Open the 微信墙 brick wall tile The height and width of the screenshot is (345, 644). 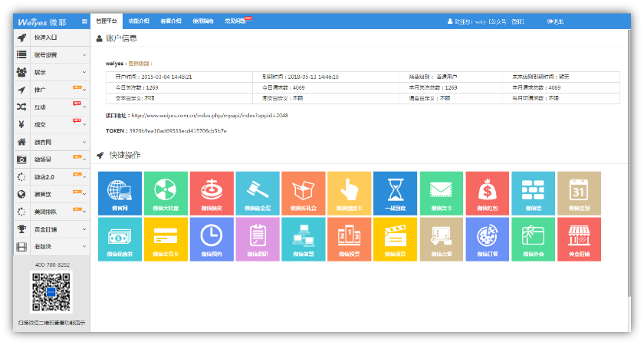click(x=533, y=193)
